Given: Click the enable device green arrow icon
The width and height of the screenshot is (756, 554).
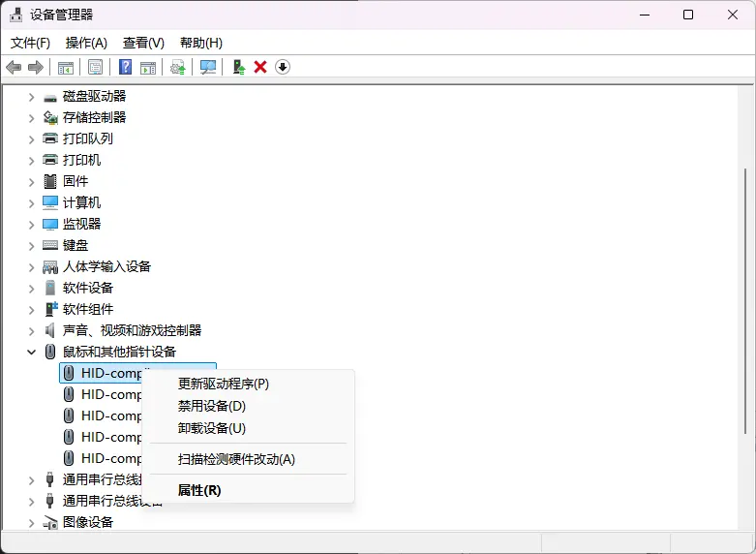Looking at the screenshot, I should (239, 67).
